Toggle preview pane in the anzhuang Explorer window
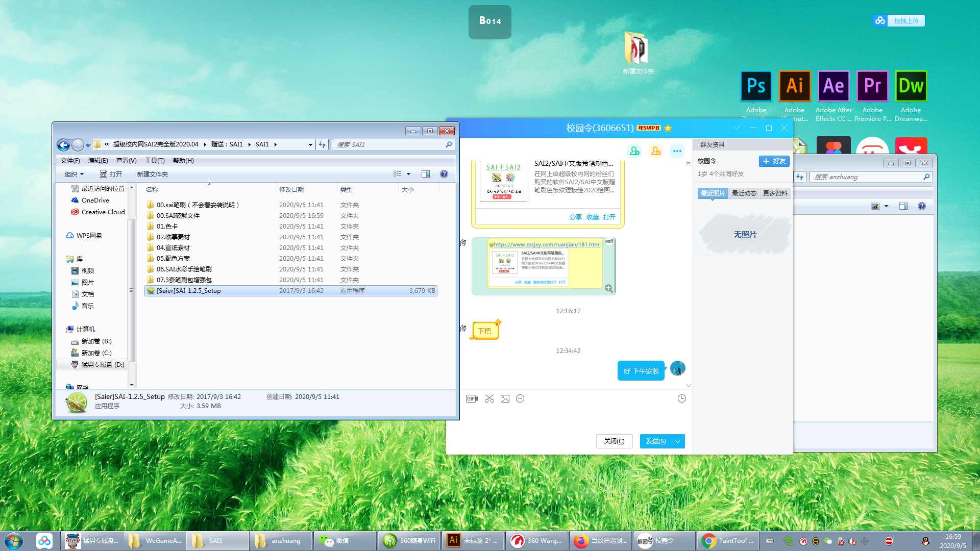The width and height of the screenshot is (980, 551). [x=903, y=206]
